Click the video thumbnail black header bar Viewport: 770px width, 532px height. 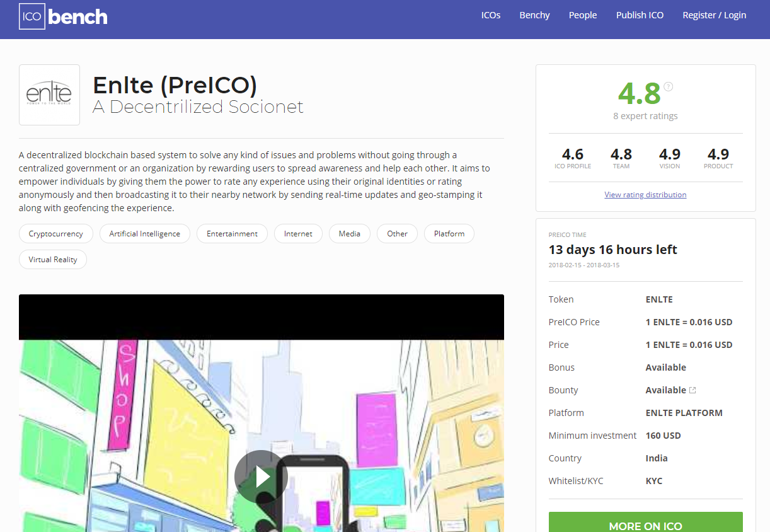[x=261, y=317]
